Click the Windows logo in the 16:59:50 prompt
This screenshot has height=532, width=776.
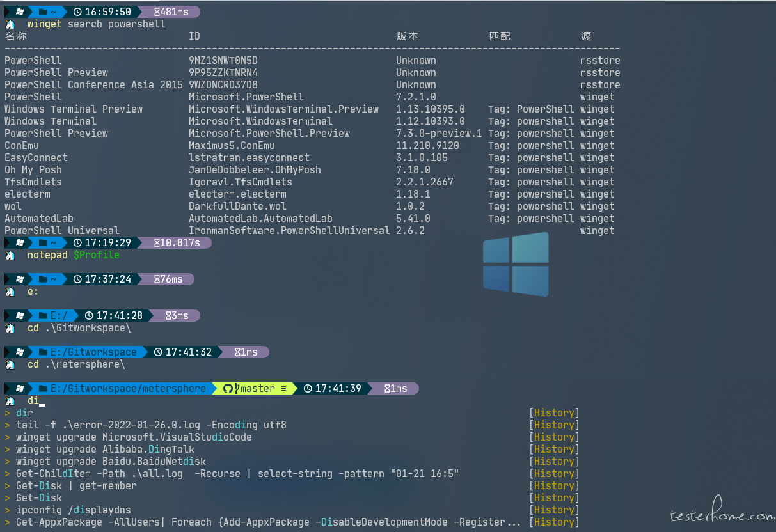[x=20, y=12]
